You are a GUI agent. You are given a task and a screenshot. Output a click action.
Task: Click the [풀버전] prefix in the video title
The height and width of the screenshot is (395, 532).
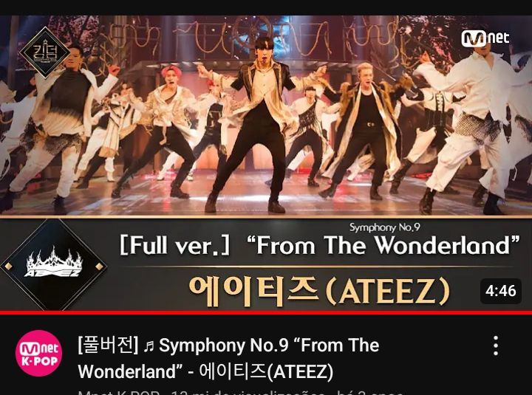tap(108, 346)
